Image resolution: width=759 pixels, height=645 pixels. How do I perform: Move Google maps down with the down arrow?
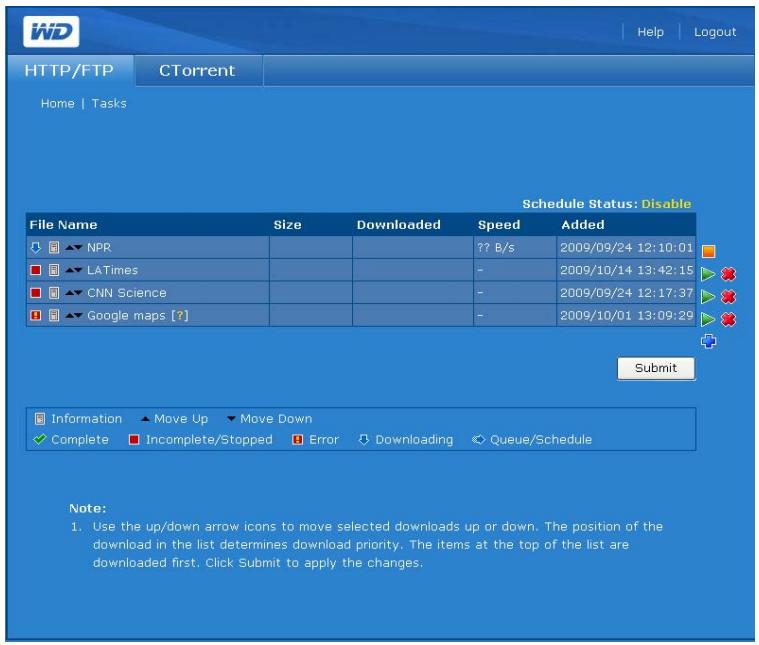(77, 316)
